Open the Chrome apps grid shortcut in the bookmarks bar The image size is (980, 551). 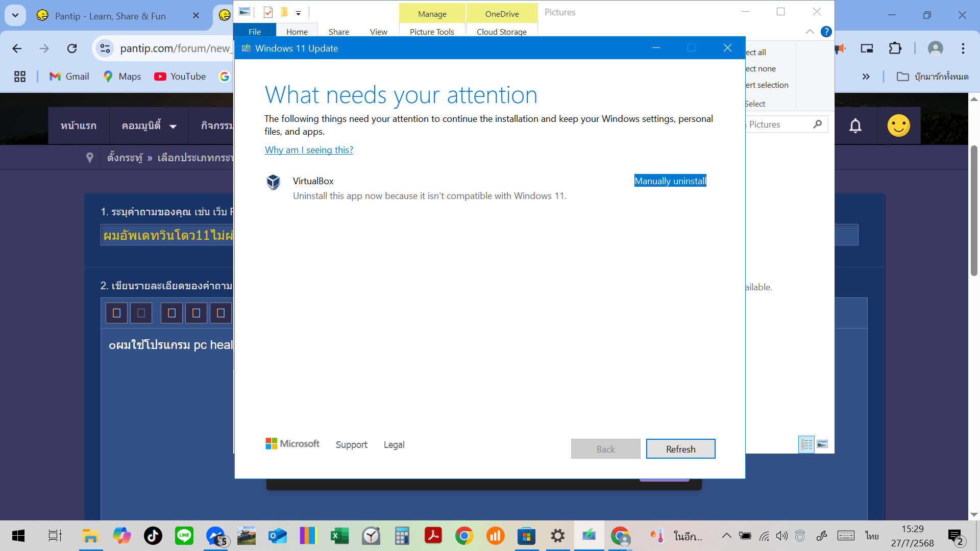(x=20, y=77)
